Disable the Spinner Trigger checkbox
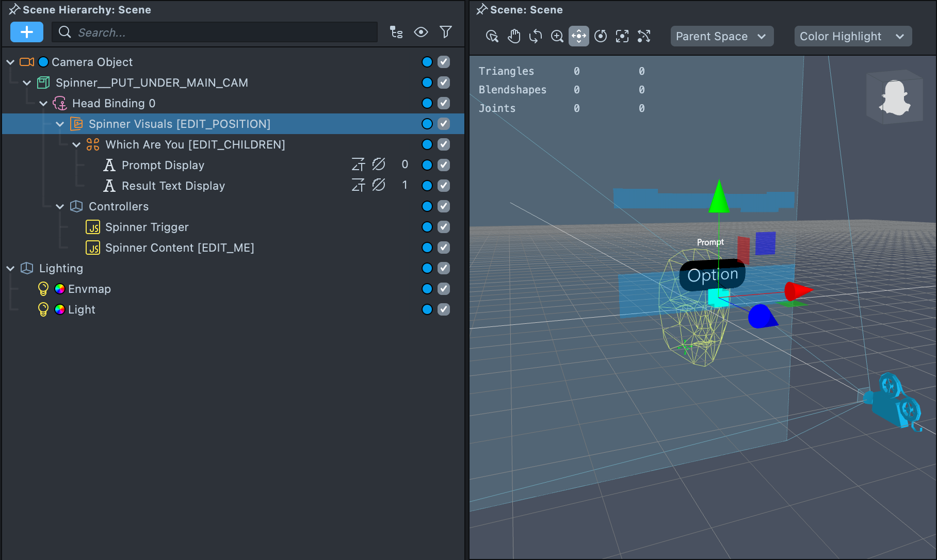 444,227
